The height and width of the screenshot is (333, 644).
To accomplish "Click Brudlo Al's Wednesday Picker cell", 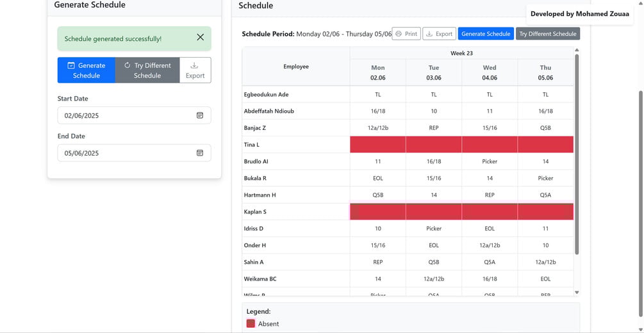I will (490, 161).
